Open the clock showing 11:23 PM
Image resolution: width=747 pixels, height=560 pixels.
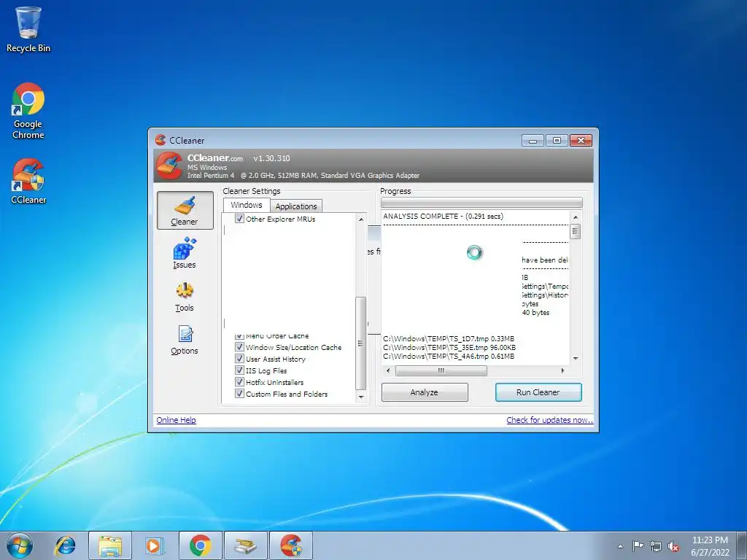710,545
